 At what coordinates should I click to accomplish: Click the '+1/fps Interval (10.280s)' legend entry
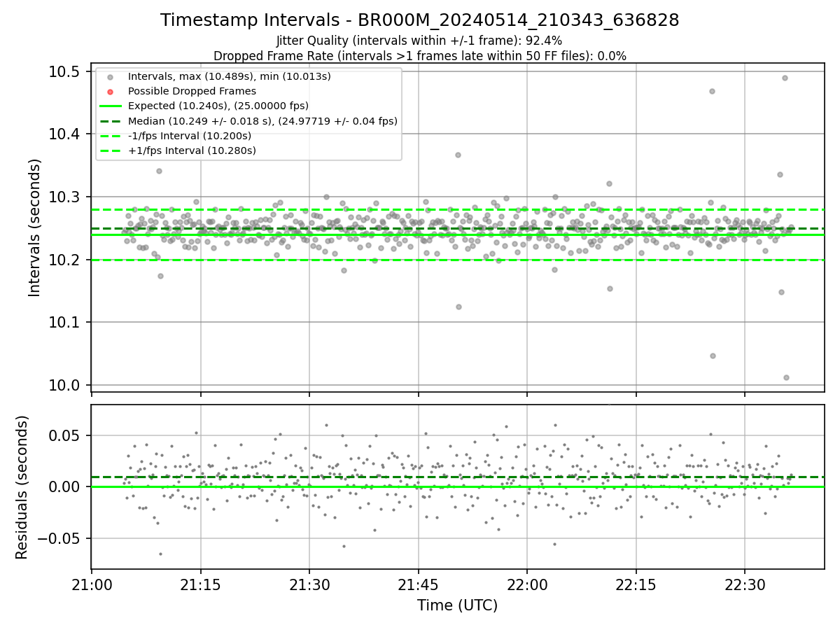click(192, 150)
